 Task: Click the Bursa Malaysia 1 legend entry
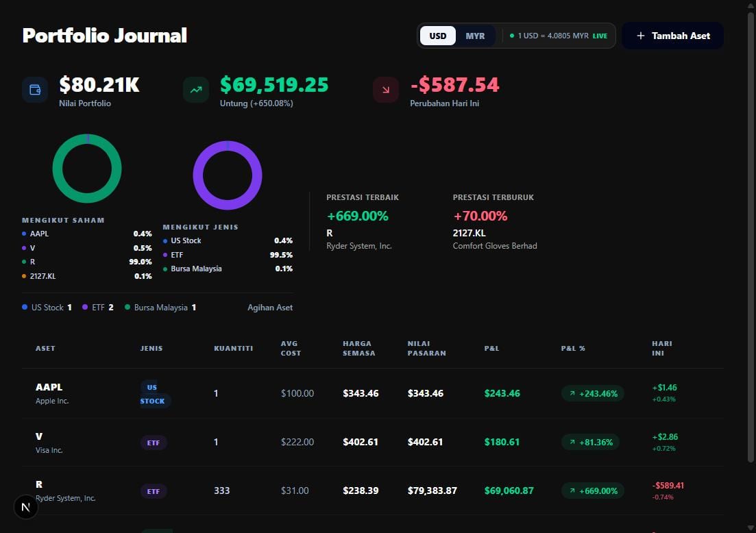pos(160,308)
